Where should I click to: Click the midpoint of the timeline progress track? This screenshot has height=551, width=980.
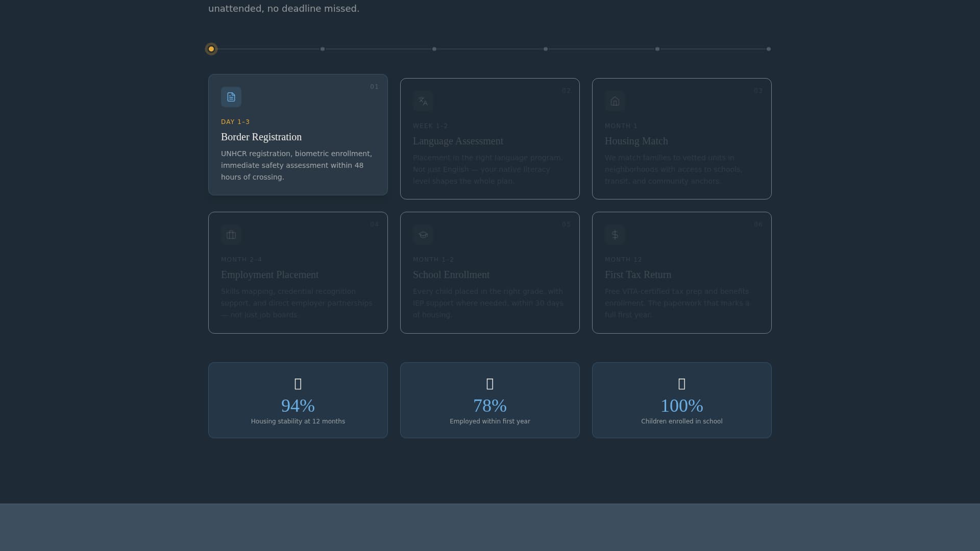(490, 49)
